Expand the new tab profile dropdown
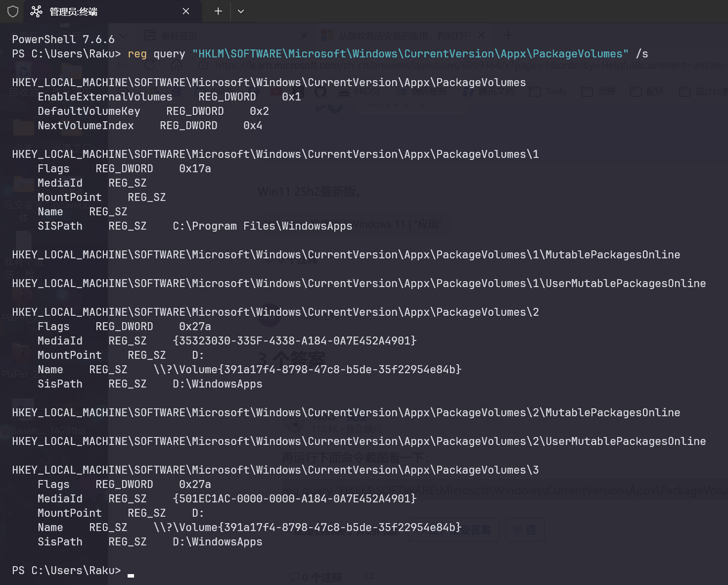728x585 pixels. pyautogui.click(x=241, y=11)
